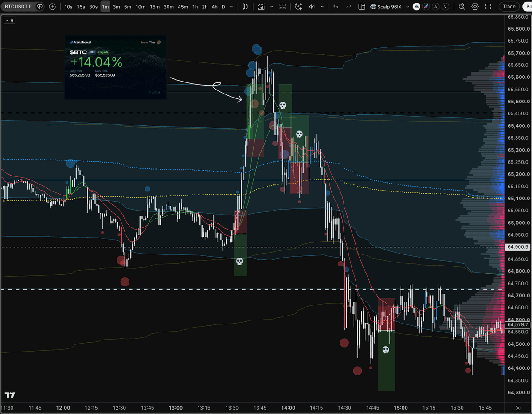Select the 3m timeframe
This screenshot has height=414, width=532.
click(x=116, y=7)
